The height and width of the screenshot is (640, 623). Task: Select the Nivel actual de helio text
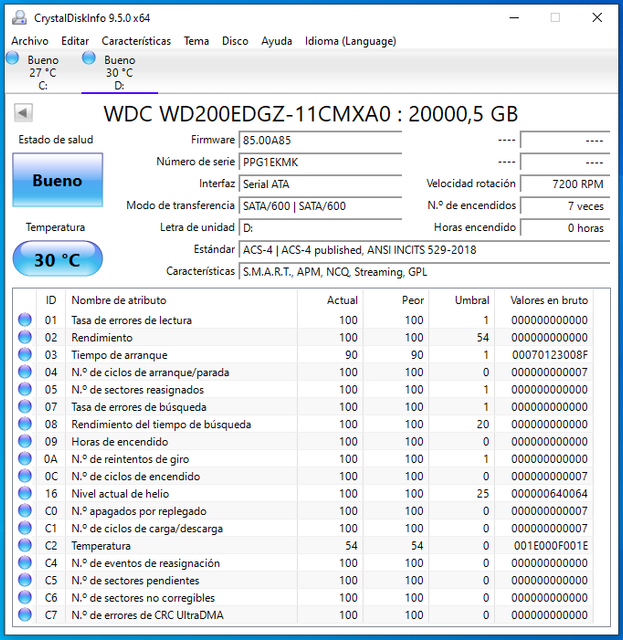click(120, 493)
